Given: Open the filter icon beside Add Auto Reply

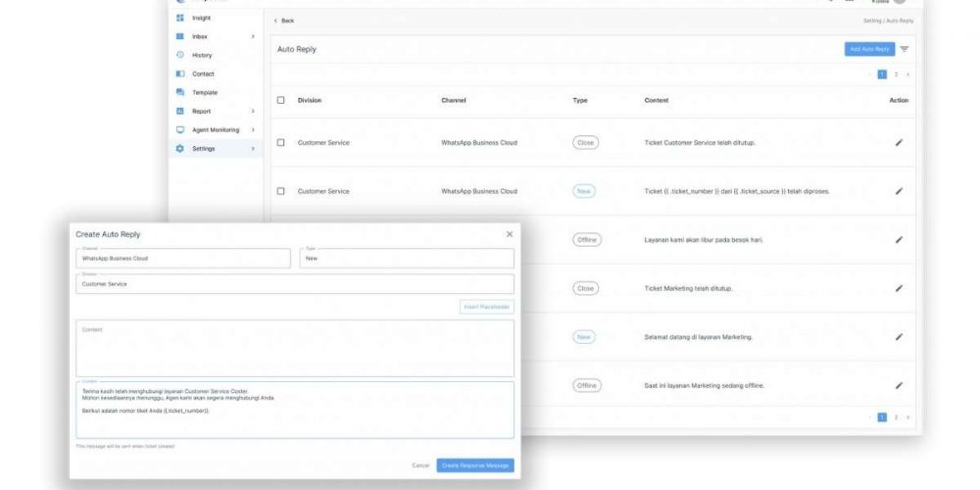Looking at the screenshot, I should [x=905, y=49].
